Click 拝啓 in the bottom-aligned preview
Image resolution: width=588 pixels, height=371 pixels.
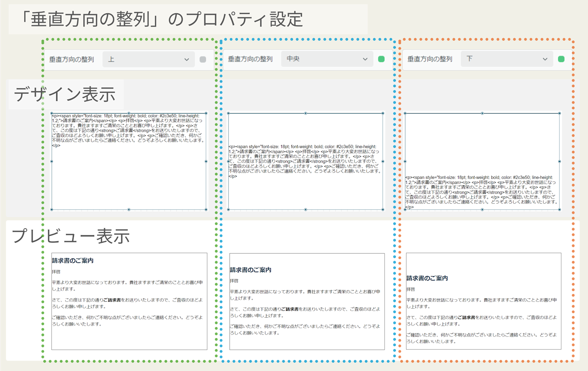coord(410,289)
